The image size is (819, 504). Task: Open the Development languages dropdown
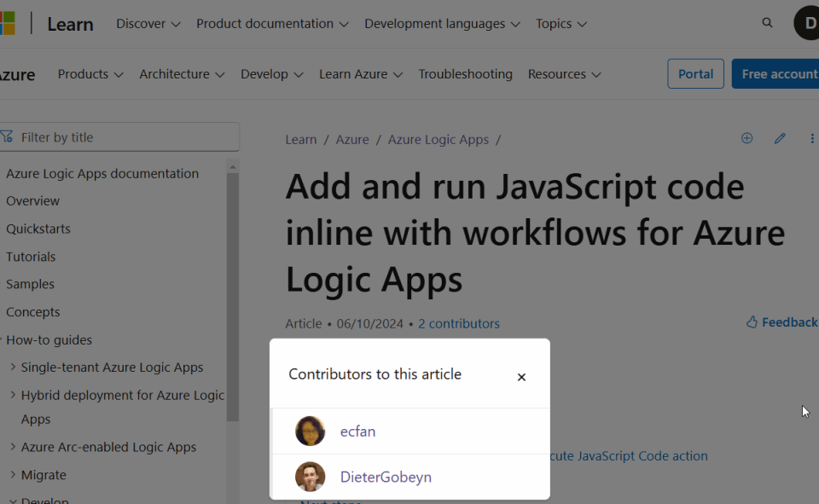[442, 24]
